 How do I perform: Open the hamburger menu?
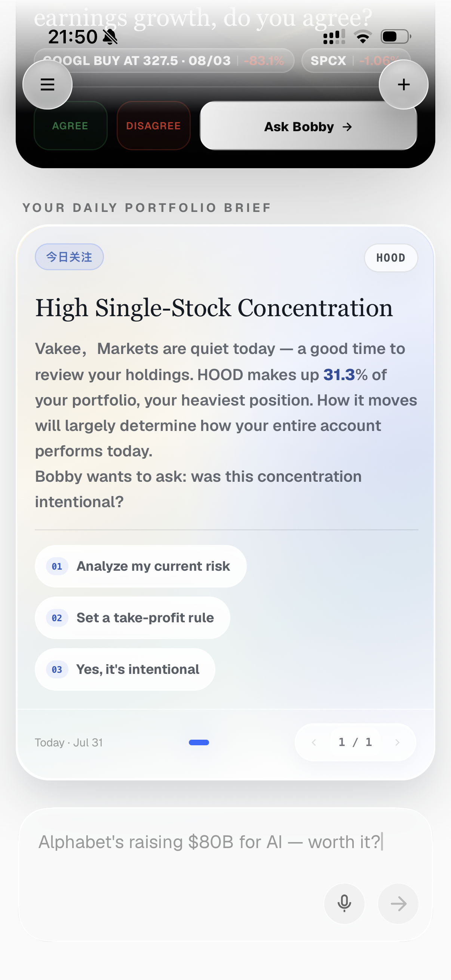(x=47, y=84)
